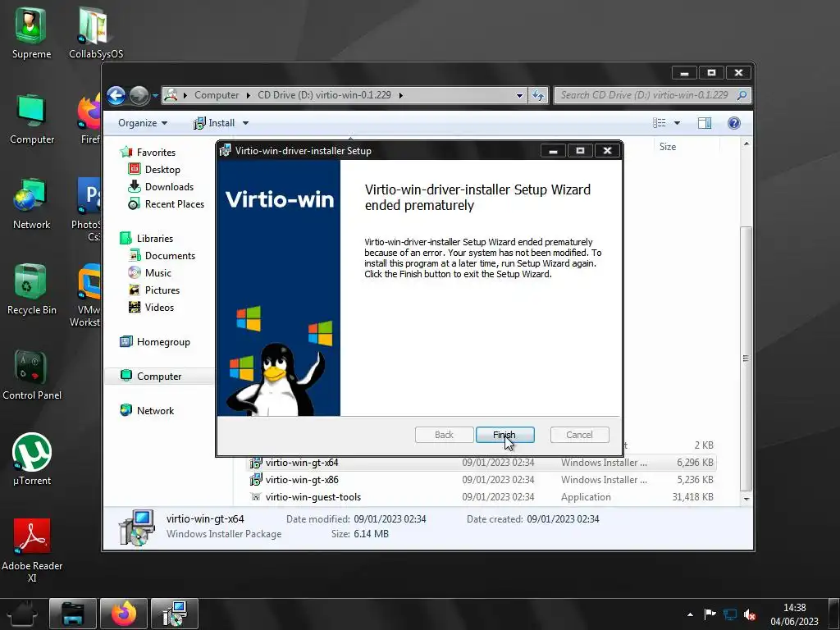Open the recent pages dropdown arrow
Image resolution: width=840 pixels, height=630 pixels.
tap(155, 95)
